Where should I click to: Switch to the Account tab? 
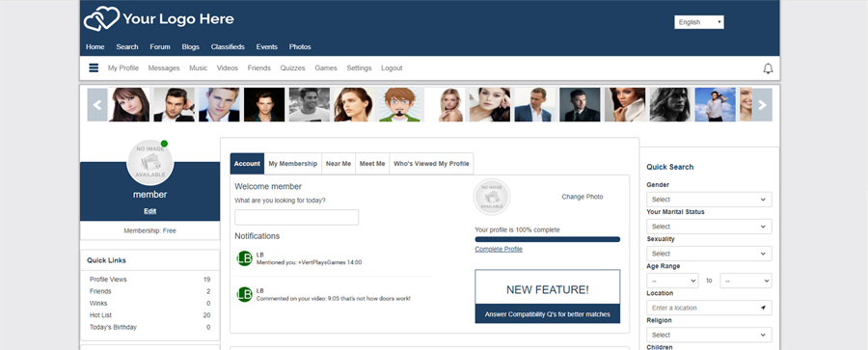pyautogui.click(x=247, y=164)
